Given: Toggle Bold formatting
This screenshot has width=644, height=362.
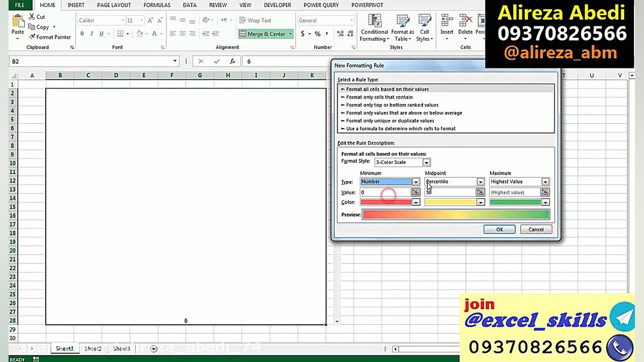Looking at the screenshot, I should click(82, 34).
